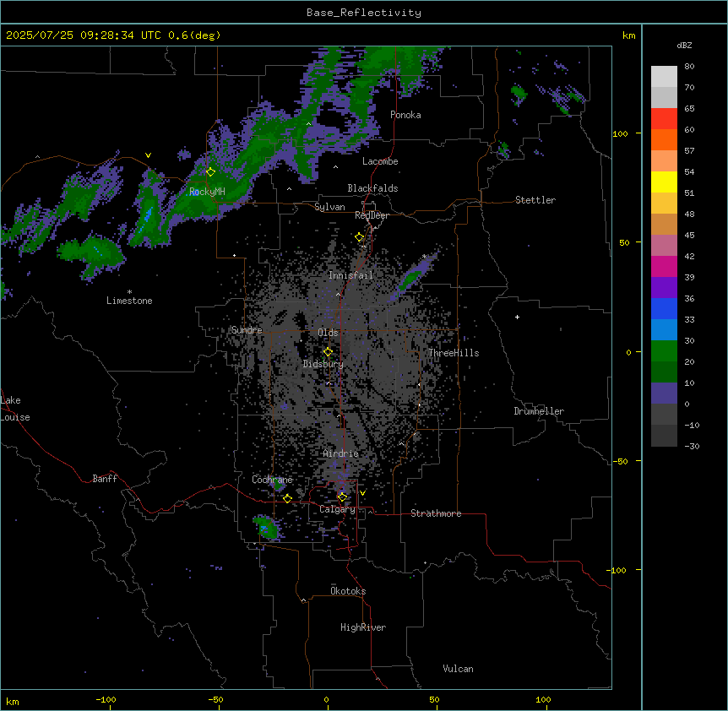Viewport: 728px width, 711px height.
Task: Click the km unit label at top right
Action: coord(629,35)
